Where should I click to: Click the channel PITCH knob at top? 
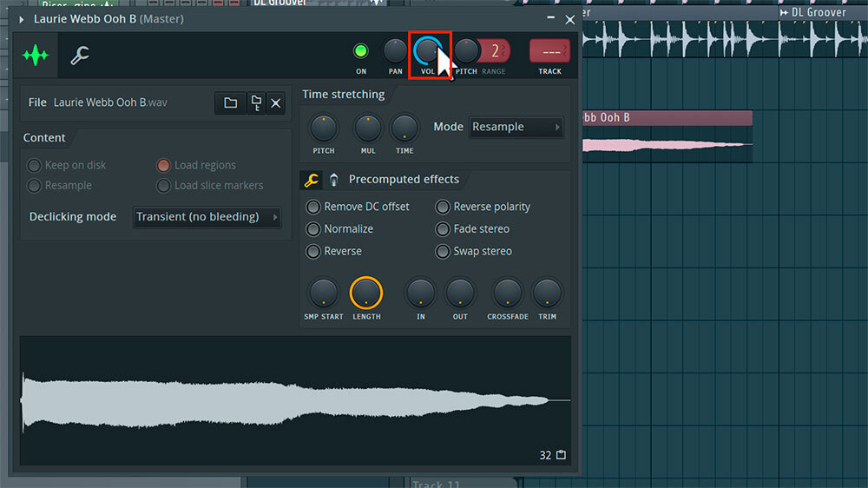click(466, 51)
